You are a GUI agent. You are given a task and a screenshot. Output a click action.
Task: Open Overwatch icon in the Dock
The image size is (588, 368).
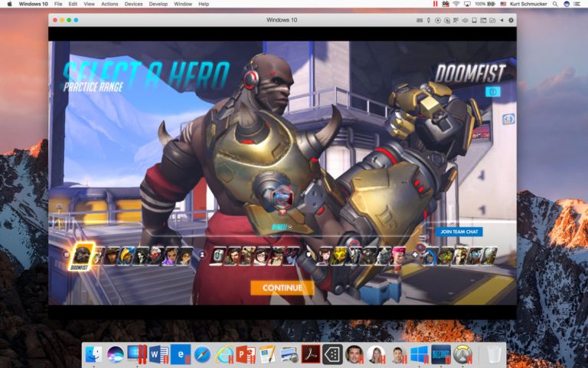462,354
